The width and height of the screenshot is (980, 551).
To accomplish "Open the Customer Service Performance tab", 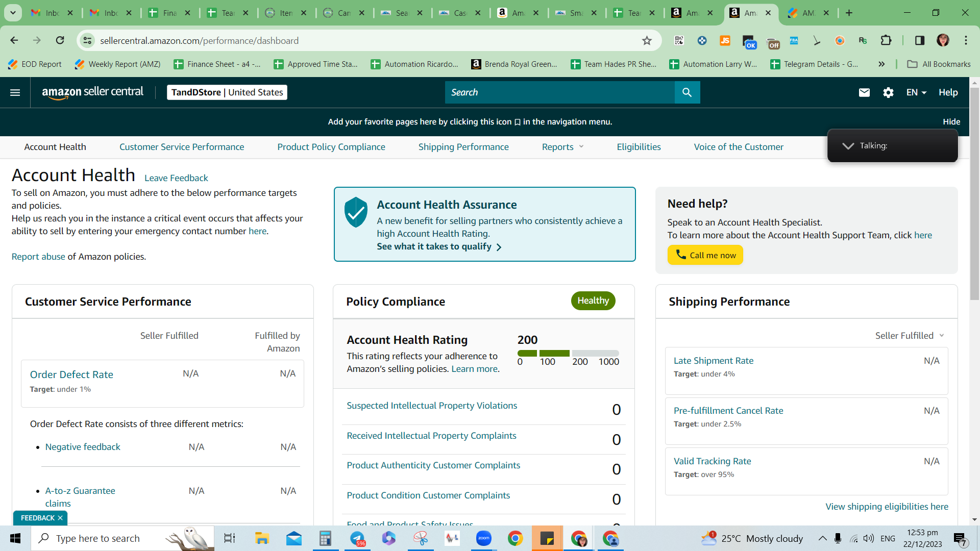I will coord(182,147).
